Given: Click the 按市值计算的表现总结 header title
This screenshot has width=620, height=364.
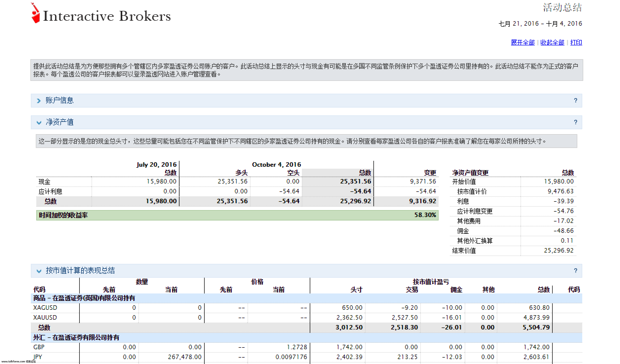Looking at the screenshot, I should [x=80, y=271].
